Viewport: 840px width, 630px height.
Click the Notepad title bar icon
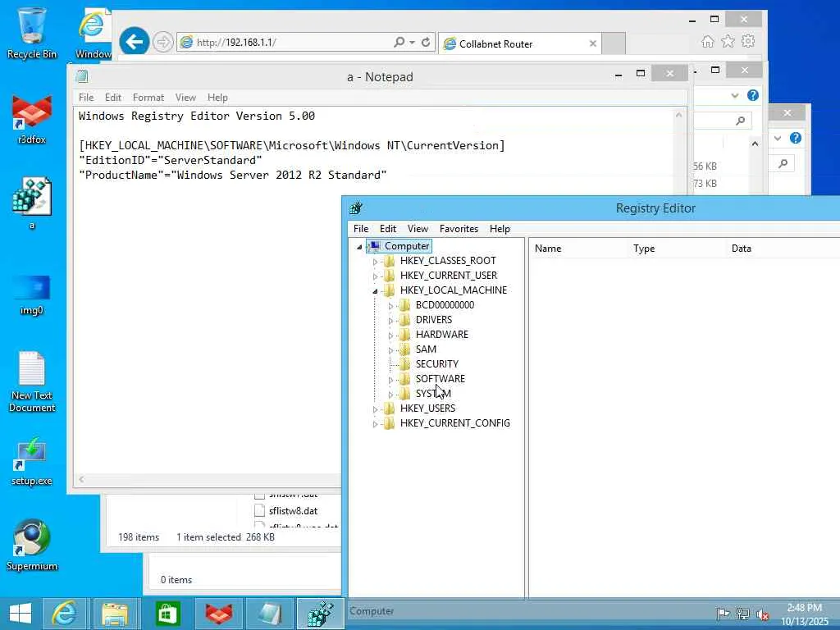point(82,76)
